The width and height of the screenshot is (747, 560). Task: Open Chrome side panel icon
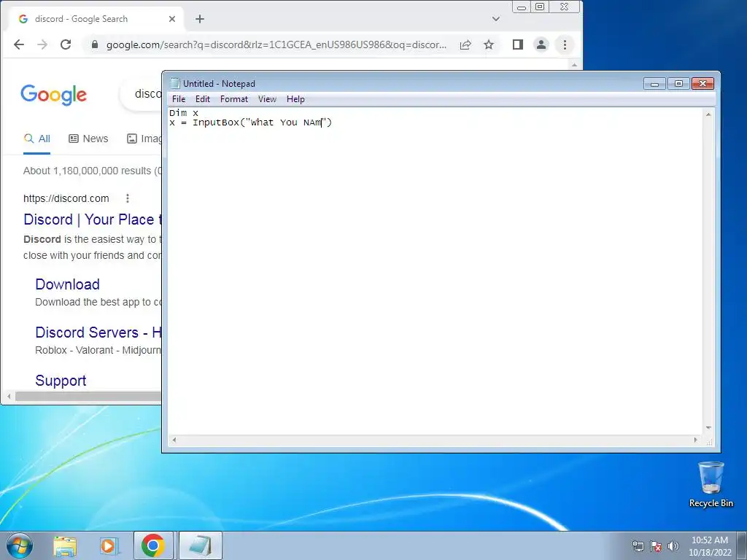click(518, 44)
